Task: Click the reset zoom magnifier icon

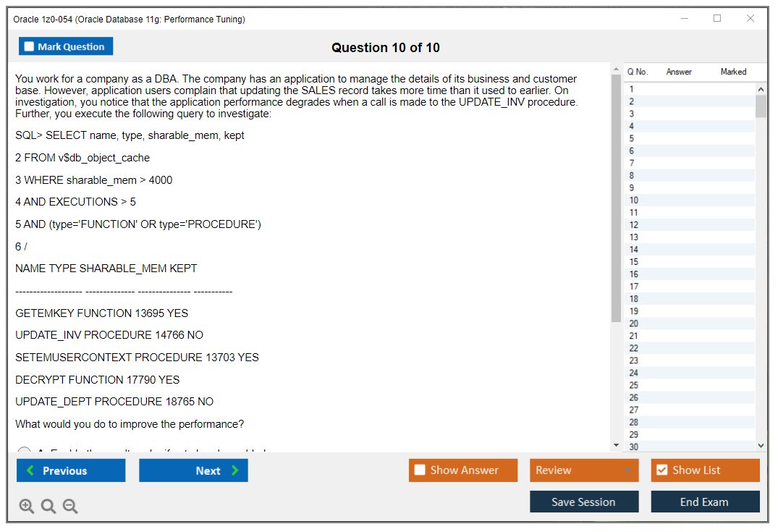Action: (48, 507)
